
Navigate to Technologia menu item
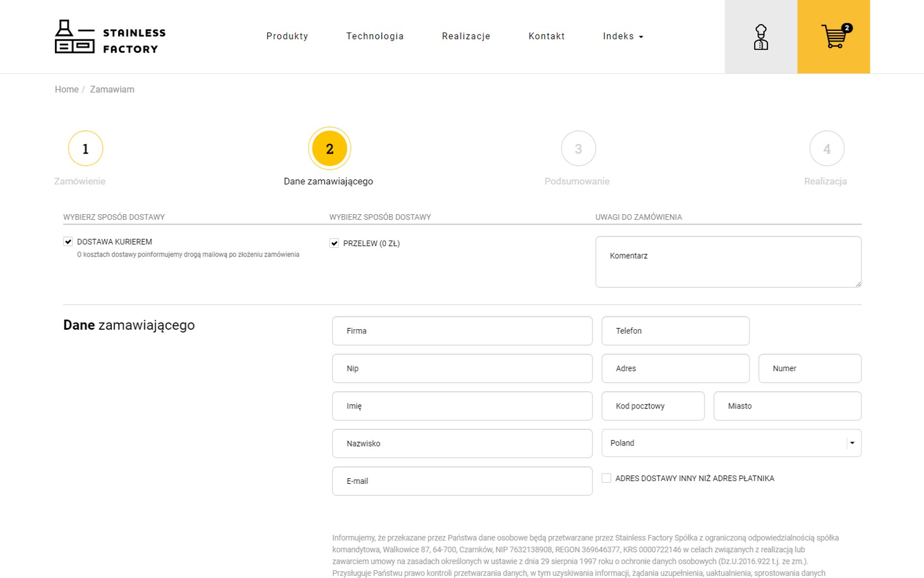point(375,36)
